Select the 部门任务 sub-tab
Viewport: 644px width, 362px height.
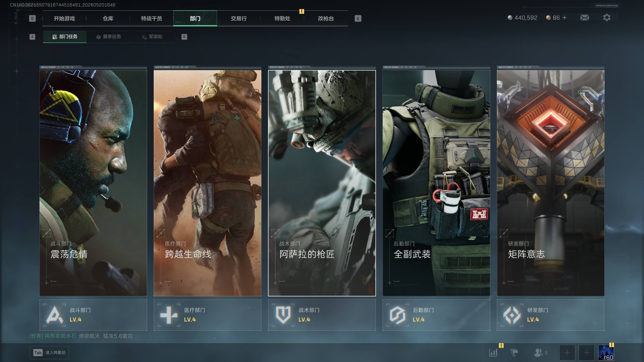65,37
